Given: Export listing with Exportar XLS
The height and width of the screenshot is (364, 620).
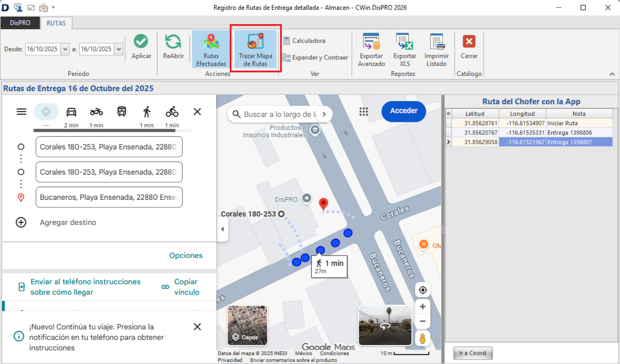Looking at the screenshot, I should point(405,42).
